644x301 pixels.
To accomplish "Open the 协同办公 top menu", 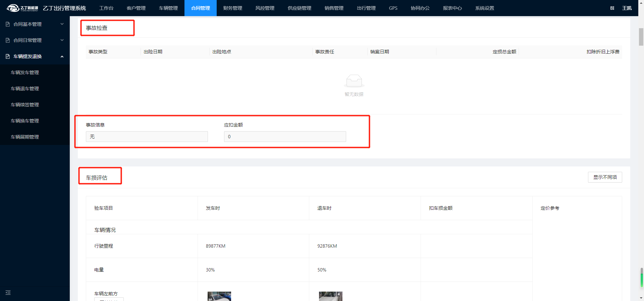I will pos(420,8).
